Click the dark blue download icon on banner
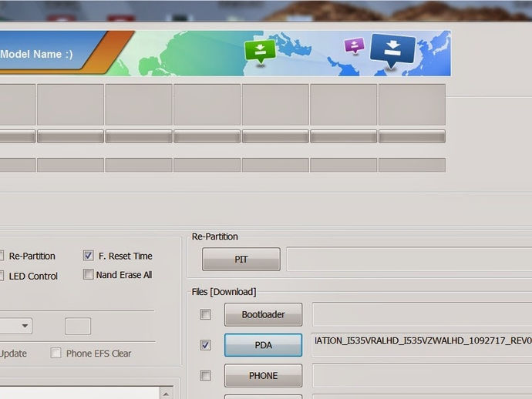532x399 pixels. click(393, 51)
